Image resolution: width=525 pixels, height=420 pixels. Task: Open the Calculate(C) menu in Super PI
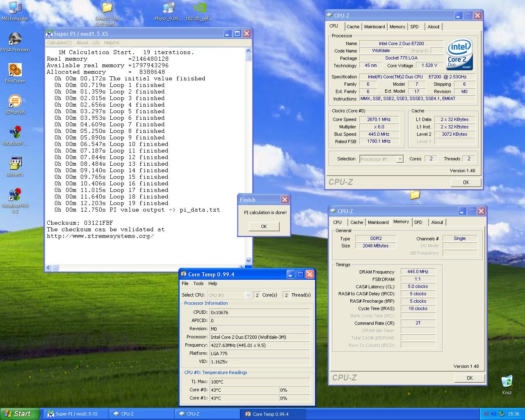(59, 43)
